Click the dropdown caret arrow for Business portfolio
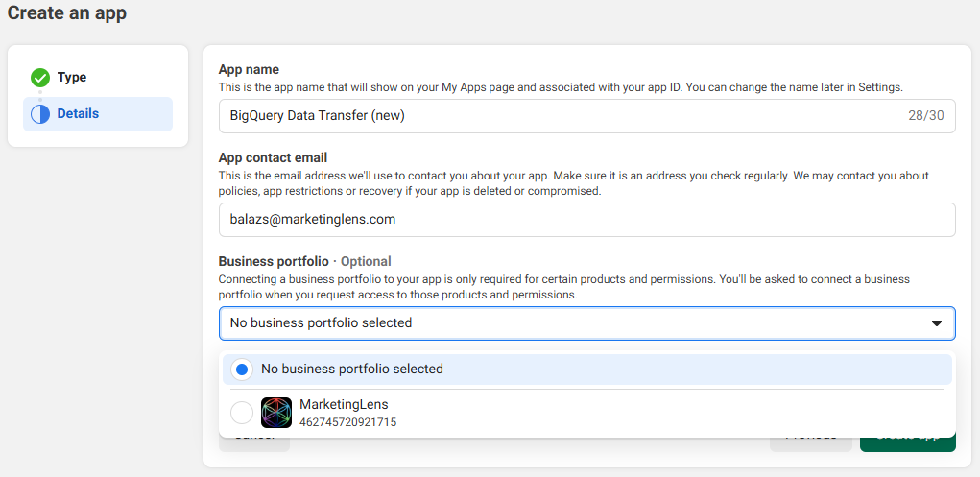This screenshot has height=477, width=980. (937, 323)
